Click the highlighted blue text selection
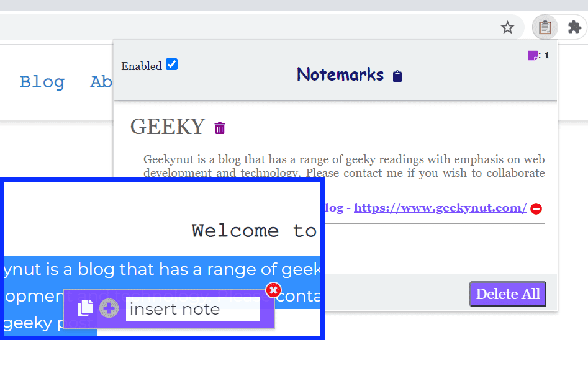 [x=161, y=270]
